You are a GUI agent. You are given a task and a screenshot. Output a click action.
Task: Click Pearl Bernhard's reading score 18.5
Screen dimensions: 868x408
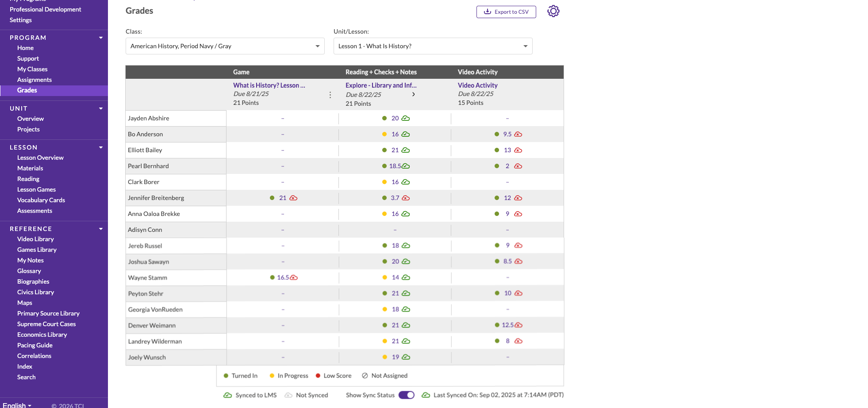coord(395,166)
